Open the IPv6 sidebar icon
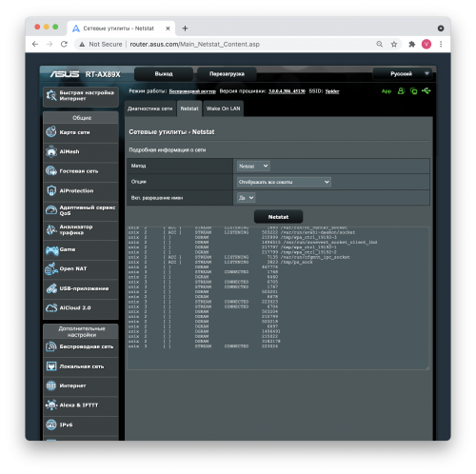This screenshot has width=476, height=474. point(51,425)
